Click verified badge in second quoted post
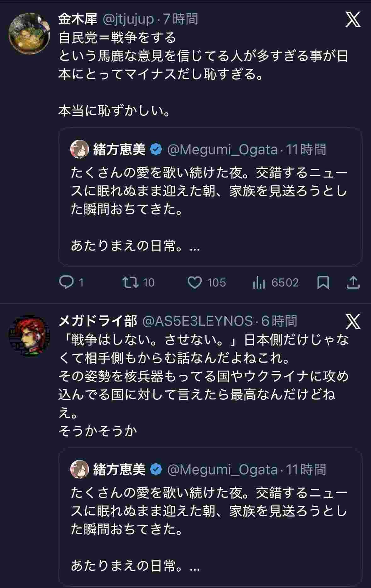The width and height of the screenshot is (371, 588). tap(156, 469)
